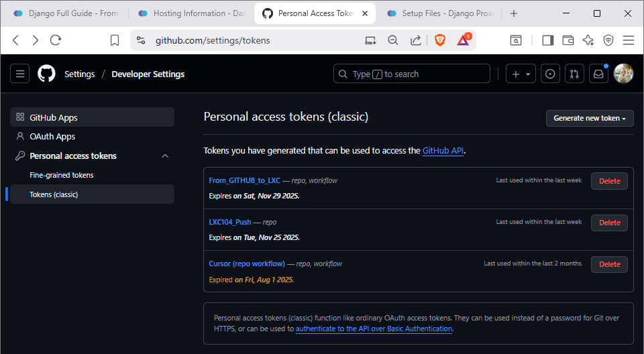Click the browser back arrow
Screen dimensions: 644x354
coord(15,40)
